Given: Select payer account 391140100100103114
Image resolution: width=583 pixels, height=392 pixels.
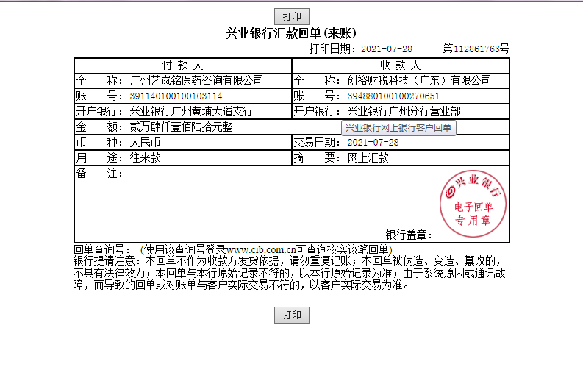Looking at the screenshot, I should [x=176, y=96].
